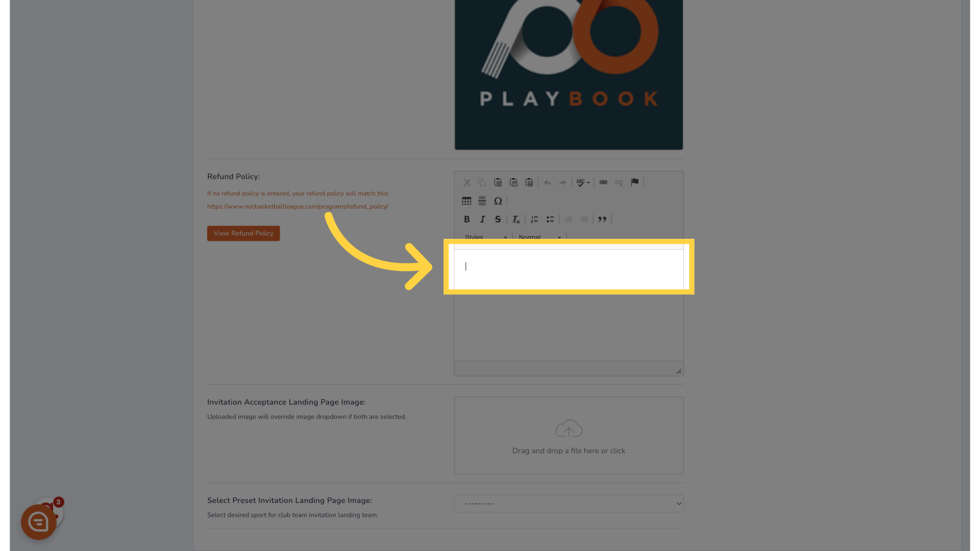This screenshot has height=551, width=980.
Task: Click the View Refund Policy button
Action: tap(243, 233)
